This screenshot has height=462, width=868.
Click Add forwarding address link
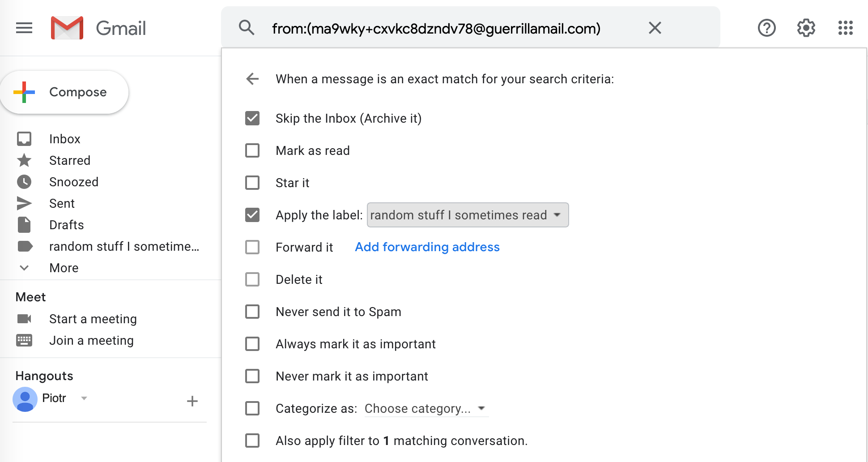[427, 247]
